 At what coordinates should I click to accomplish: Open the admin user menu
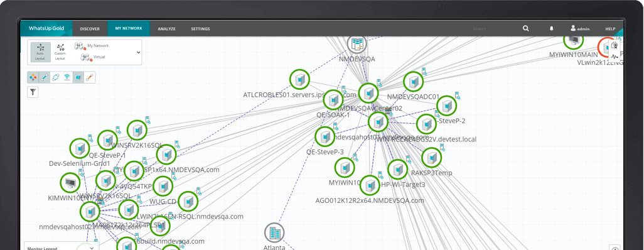[x=580, y=29]
